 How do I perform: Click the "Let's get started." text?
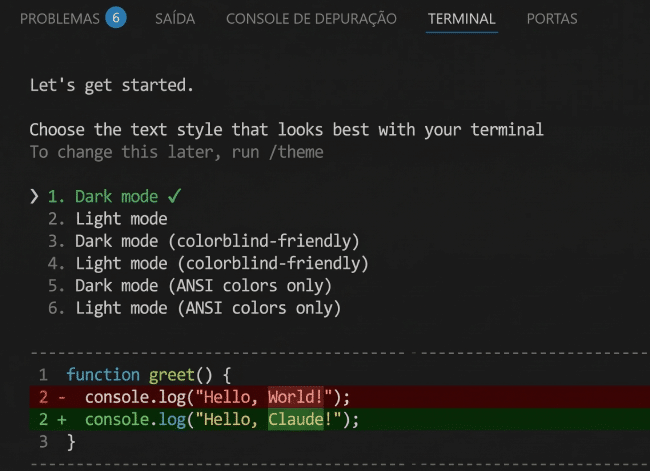[x=112, y=85]
